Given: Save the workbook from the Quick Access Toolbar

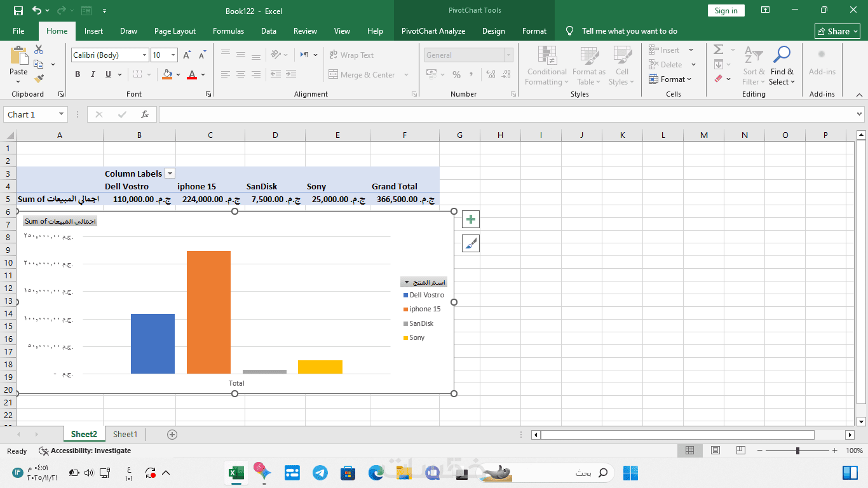Looking at the screenshot, I should tap(18, 11).
